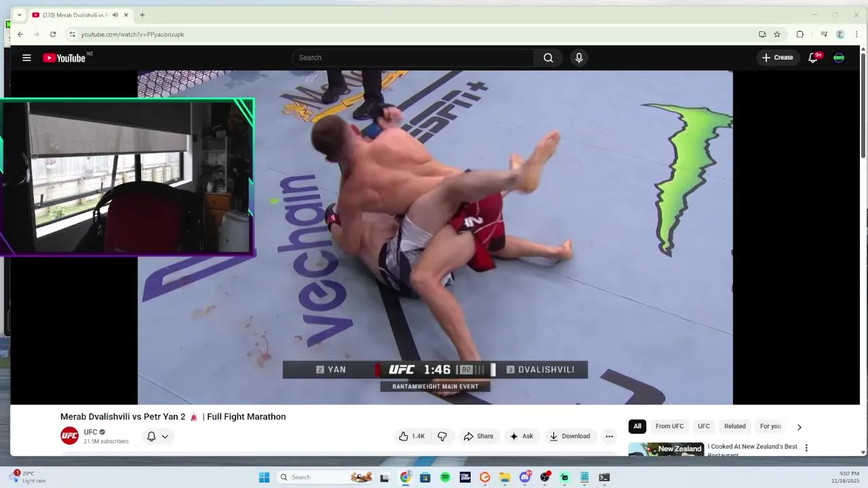View site information icon in address bar
Image resolution: width=868 pixels, height=488 pixels.
point(72,34)
